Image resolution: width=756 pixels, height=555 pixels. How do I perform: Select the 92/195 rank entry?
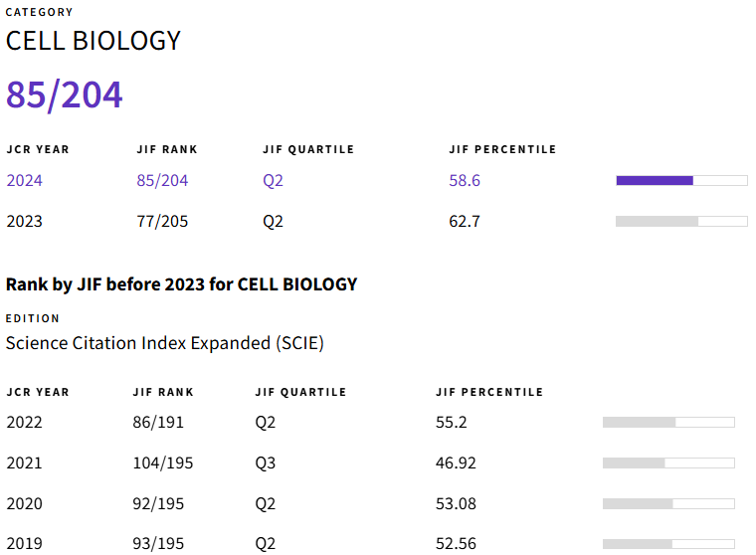pos(158,503)
